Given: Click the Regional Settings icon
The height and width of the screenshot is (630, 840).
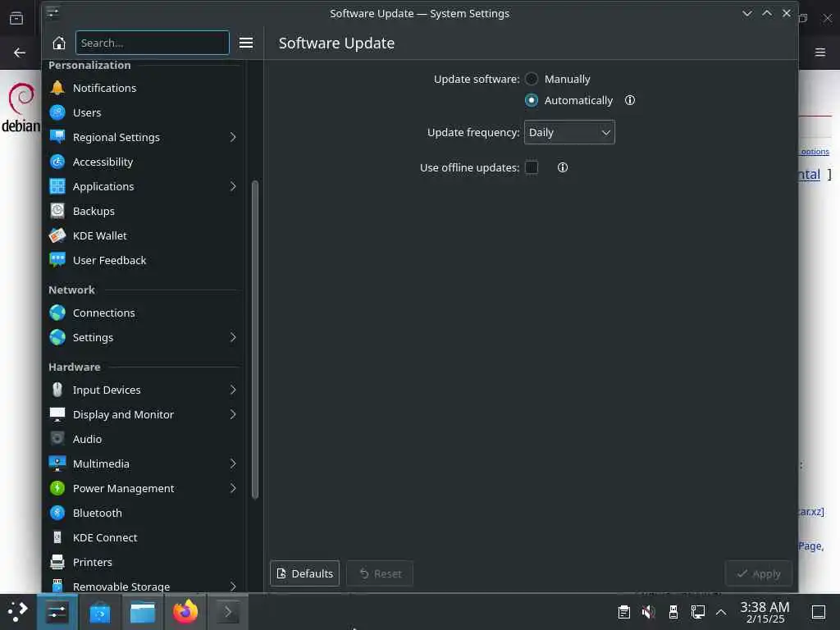Looking at the screenshot, I should pyautogui.click(x=57, y=137).
